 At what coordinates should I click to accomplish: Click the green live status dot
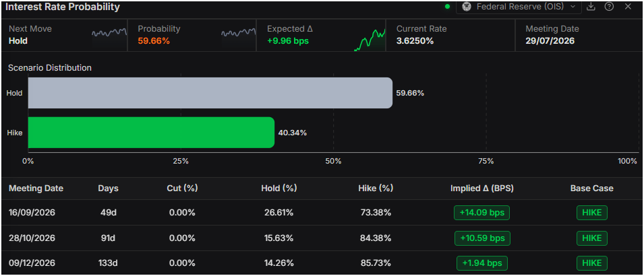(x=447, y=7)
